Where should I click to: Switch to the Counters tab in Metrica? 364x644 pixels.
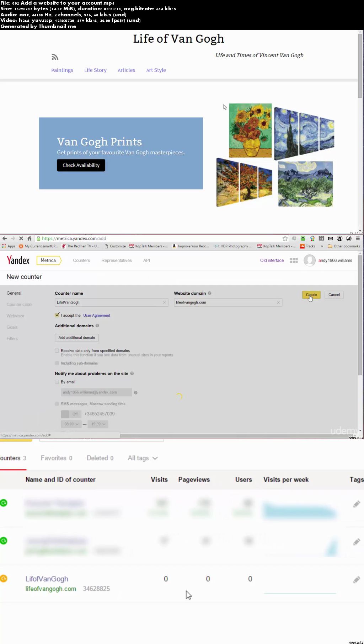[x=81, y=261]
